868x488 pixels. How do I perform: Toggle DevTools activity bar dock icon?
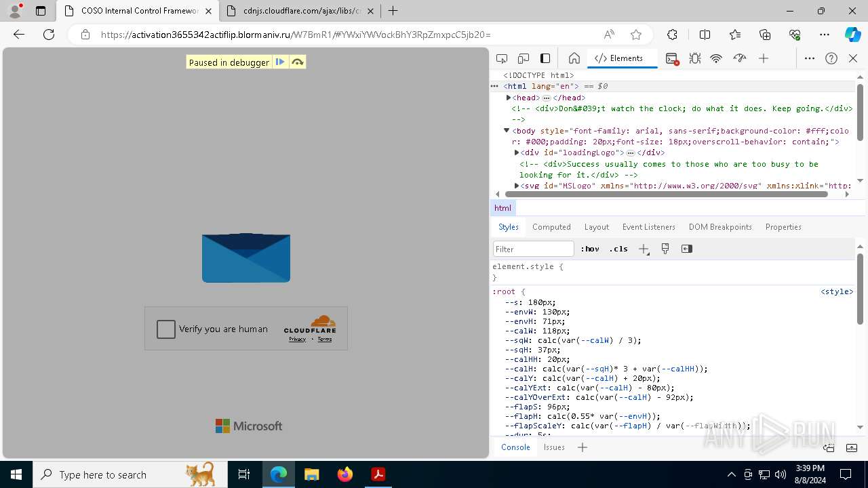pos(545,58)
